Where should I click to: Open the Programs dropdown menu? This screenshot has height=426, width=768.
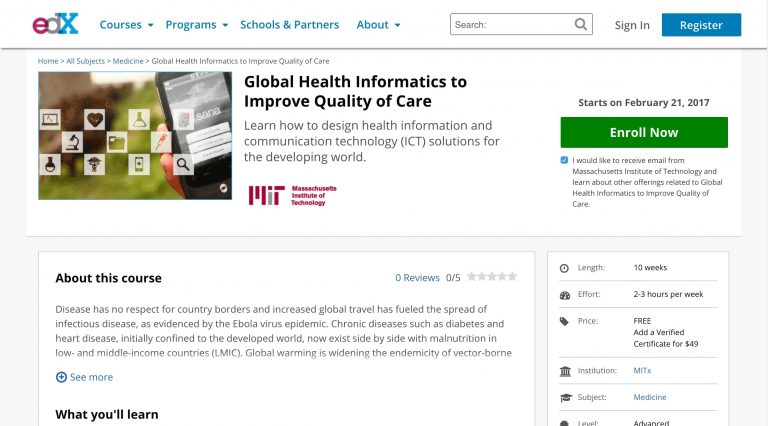pyautogui.click(x=196, y=24)
